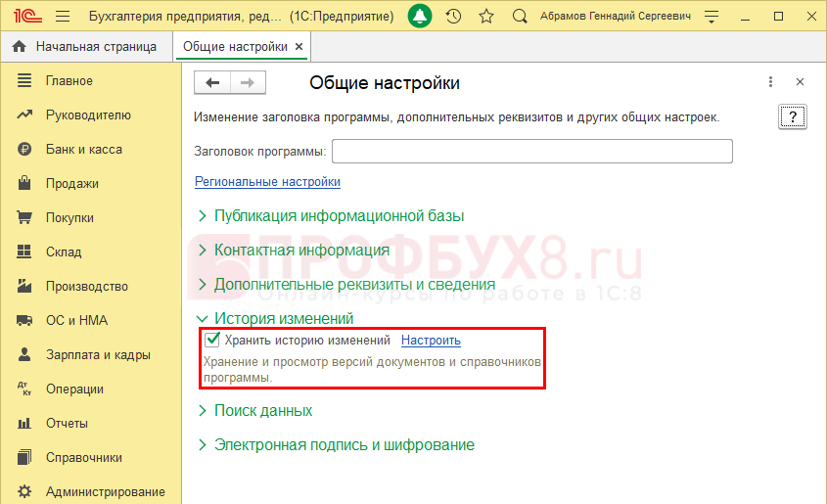Click the home icon on Начальная страница tab
The height and width of the screenshot is (504, 827).
tap(19, 46)
